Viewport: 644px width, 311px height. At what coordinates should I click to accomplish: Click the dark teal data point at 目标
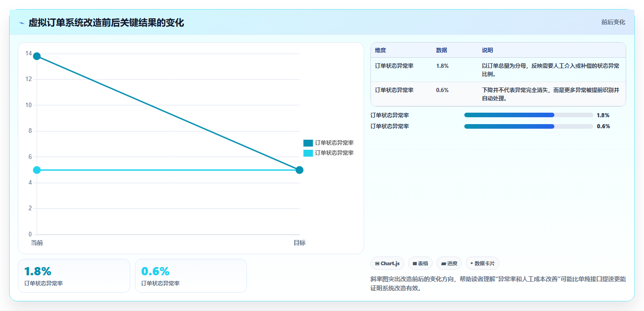tap(300, 170)
